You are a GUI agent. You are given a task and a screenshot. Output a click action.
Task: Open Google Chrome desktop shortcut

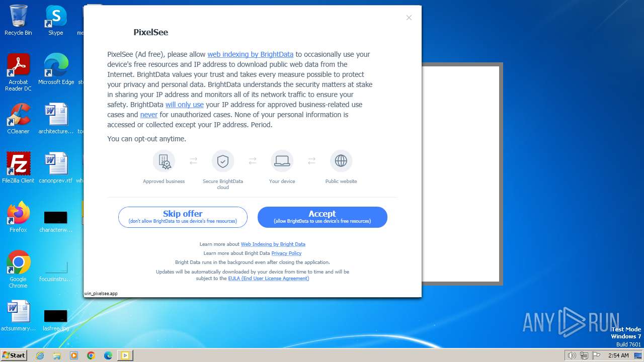[x=18, y=269]
